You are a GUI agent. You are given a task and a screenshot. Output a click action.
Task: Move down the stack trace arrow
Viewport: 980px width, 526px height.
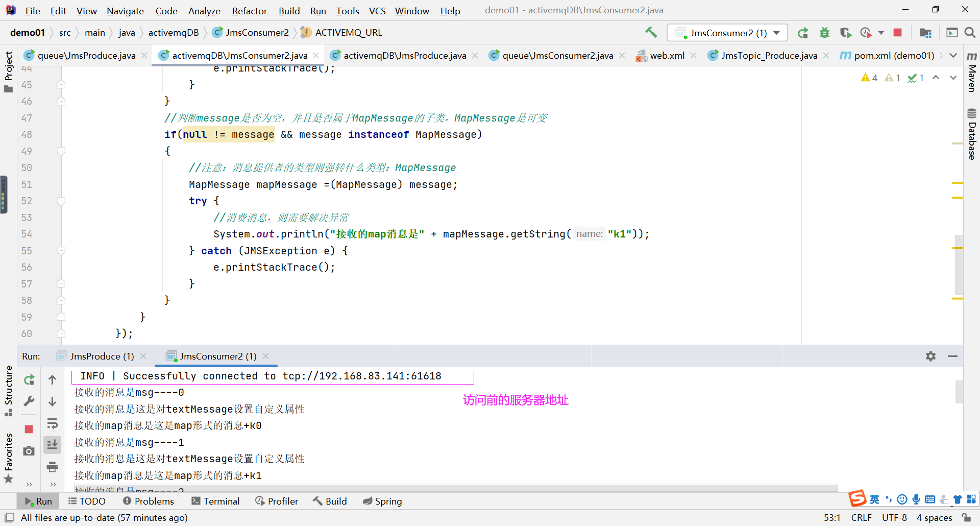tap(52, 402)
